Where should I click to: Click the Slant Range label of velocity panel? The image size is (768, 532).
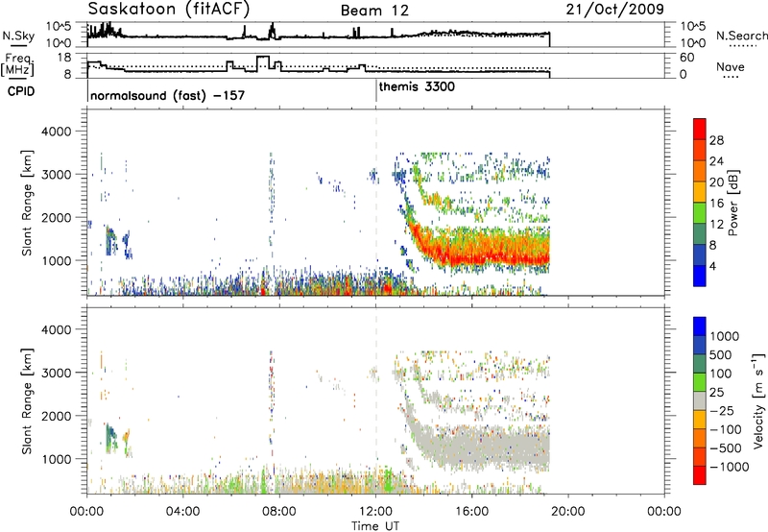tap(27, 401)
